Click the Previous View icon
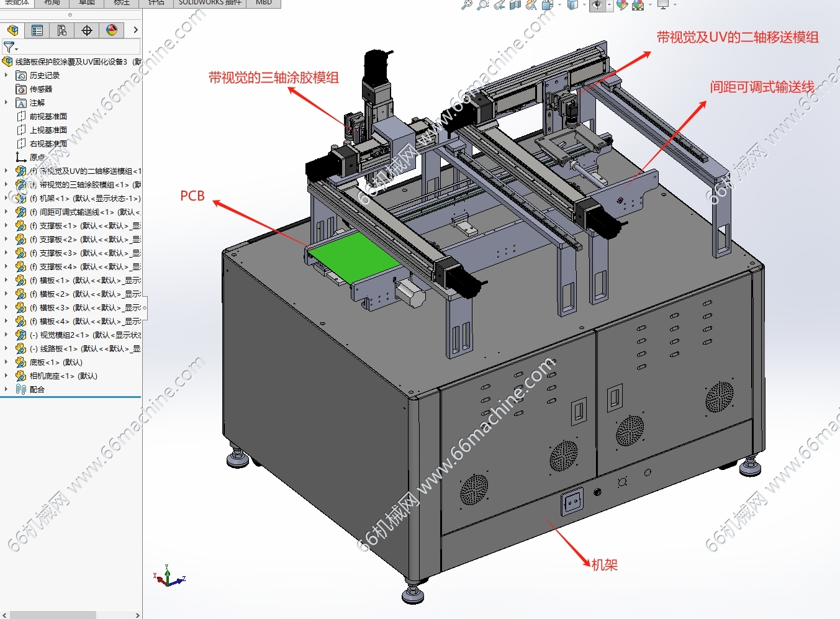Screen dimensions: 840x619 pyautogui.click(x=499, y=5)
